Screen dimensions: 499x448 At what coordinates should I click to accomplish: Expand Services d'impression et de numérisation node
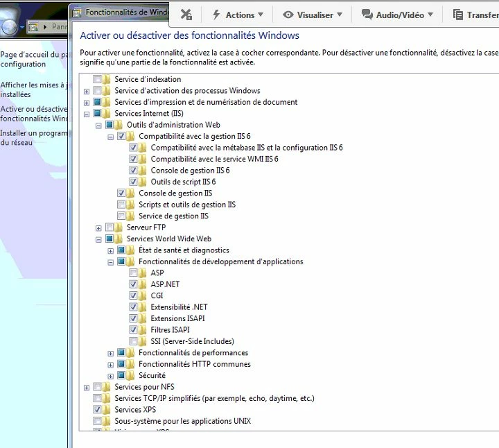click(87, 103)
